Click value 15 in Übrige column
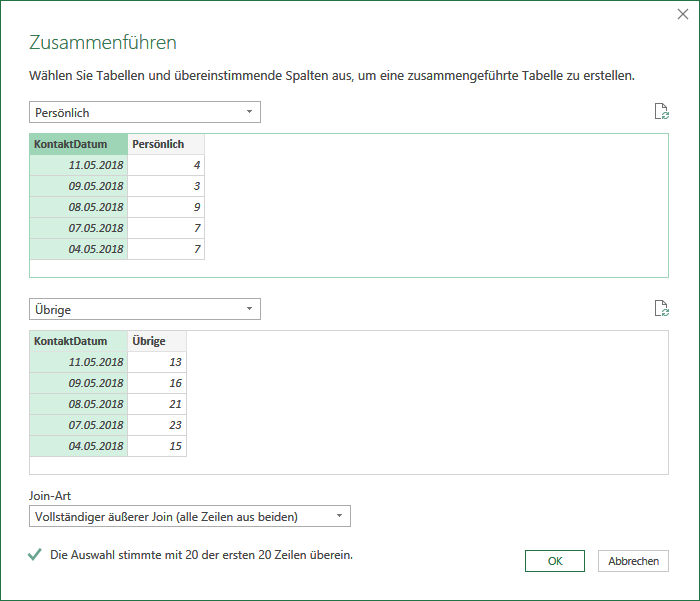 157,446
